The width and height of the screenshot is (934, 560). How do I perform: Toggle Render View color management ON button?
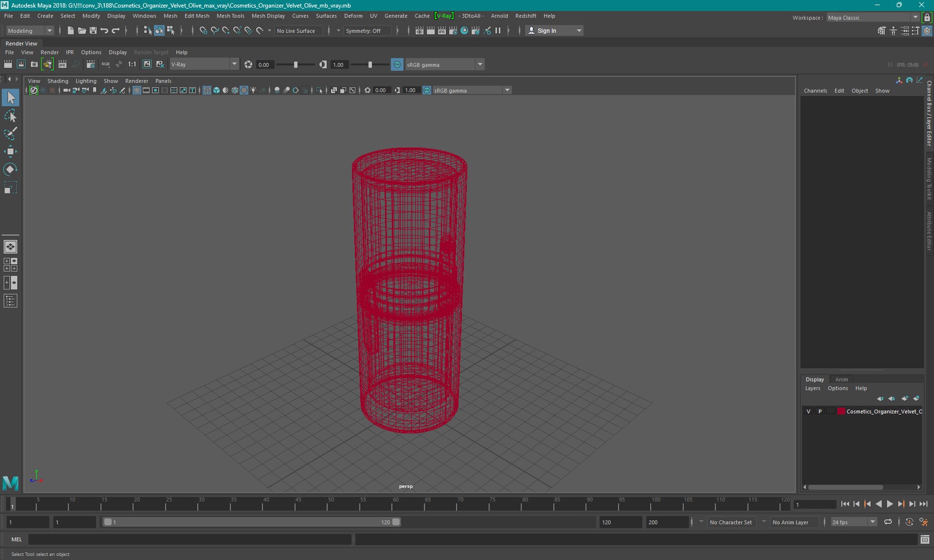click(397, 64)
